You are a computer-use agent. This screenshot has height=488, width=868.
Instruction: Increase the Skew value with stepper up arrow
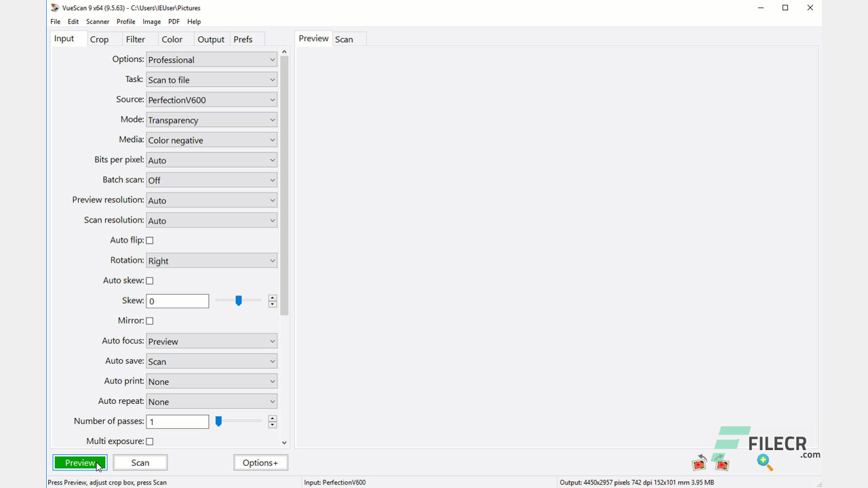273,298
